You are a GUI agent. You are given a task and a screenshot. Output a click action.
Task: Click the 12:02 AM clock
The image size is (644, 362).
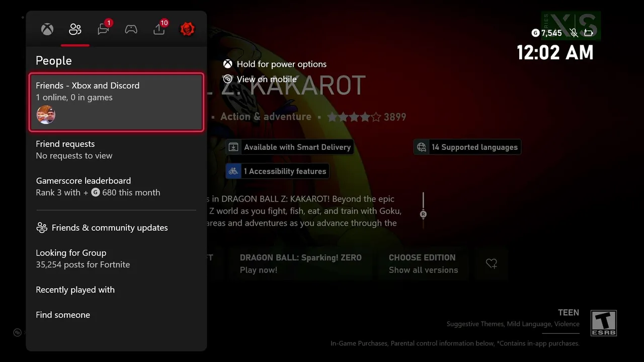(555, 52)
